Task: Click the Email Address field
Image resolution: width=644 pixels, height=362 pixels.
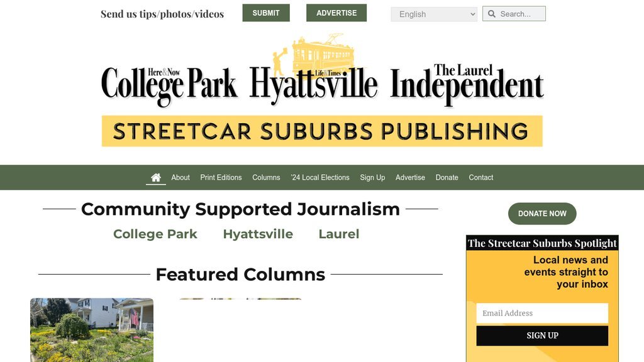Action: tap(542, 313)
